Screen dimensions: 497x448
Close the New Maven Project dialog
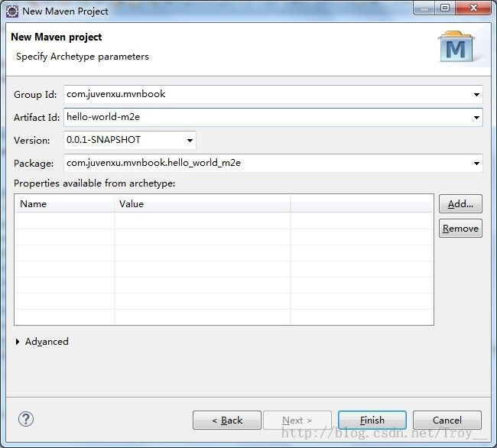pyautogui.click(x=473, y=8)
